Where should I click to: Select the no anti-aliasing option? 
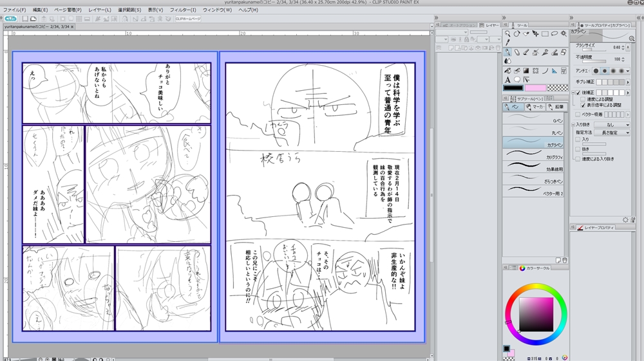(x=596, y=71)
